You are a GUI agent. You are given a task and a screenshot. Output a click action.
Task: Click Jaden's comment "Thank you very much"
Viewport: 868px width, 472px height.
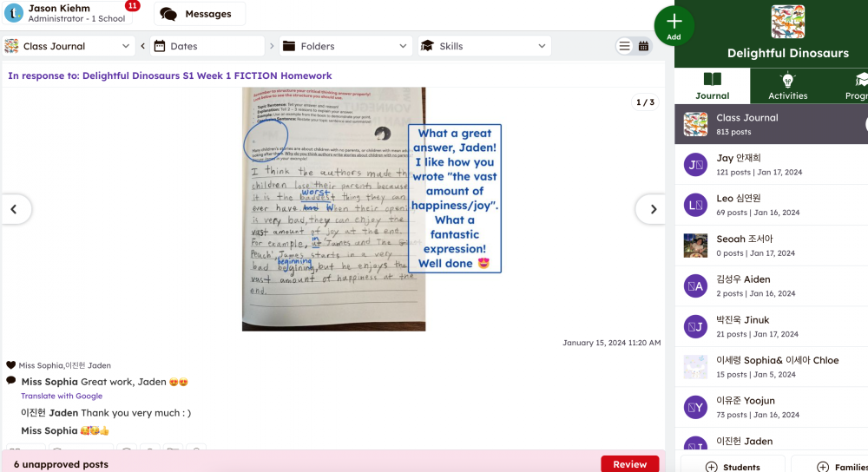(135, 413)
